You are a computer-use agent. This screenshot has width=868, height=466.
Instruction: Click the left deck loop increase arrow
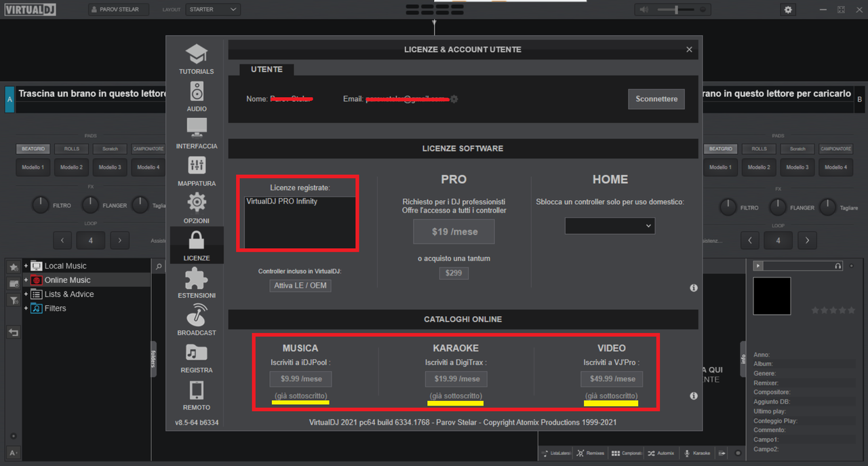(120, 240)
